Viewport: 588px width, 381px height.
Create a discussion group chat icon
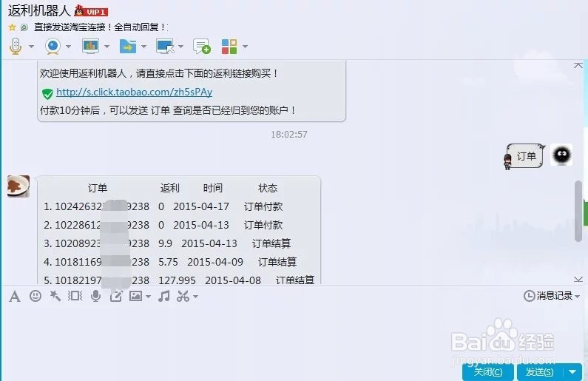(x=202, y=47)
